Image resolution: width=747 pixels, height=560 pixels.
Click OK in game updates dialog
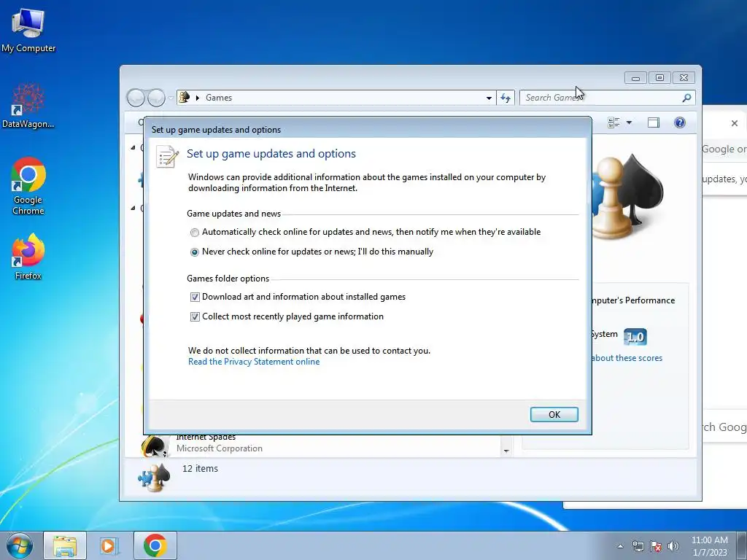click(x=554, y=414)
